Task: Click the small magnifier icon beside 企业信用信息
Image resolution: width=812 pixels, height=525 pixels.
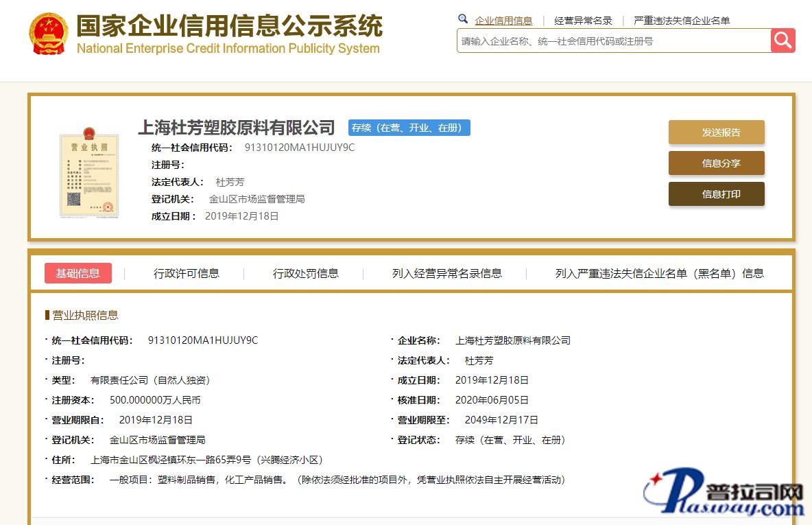Action: point(463,19)
